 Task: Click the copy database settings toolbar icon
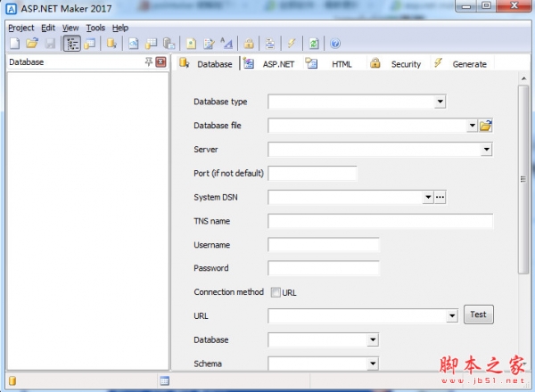(x=169, y=44)
